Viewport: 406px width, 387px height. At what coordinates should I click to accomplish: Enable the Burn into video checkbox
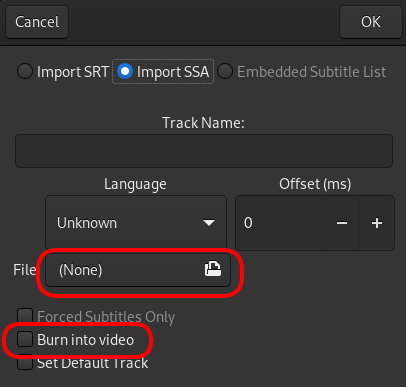click(25, 339)
